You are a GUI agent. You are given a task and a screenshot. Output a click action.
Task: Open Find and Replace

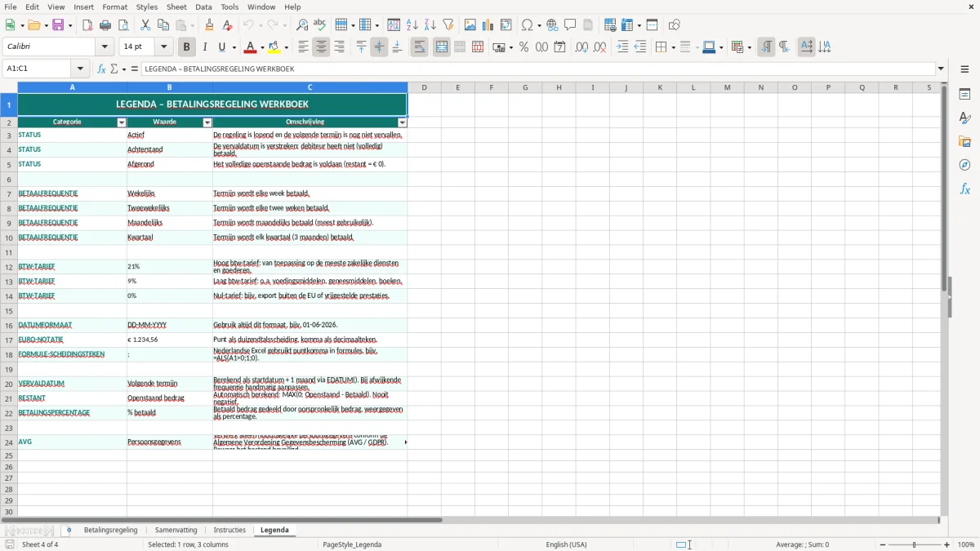click(302, 25)
